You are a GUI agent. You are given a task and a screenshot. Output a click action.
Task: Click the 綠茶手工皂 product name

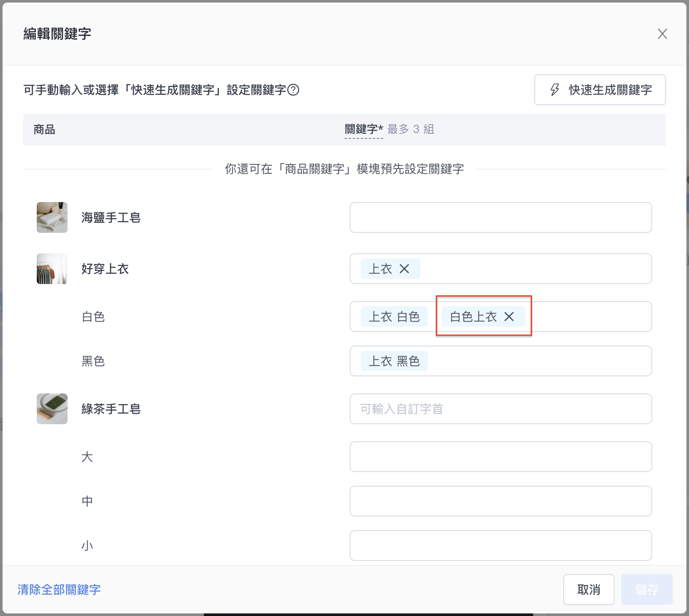[x=111, y=409]
